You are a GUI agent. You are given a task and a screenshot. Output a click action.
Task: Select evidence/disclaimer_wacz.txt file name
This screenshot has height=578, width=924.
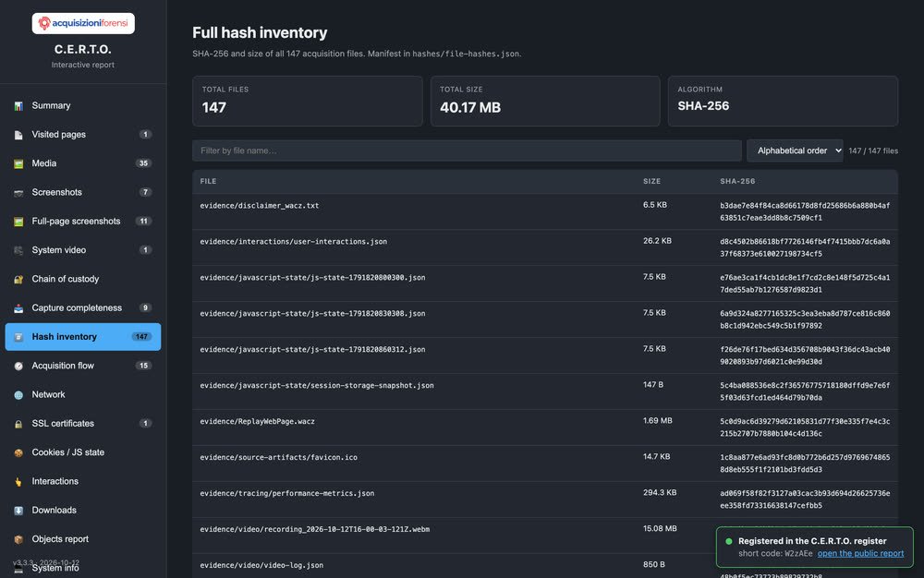click(x=260, y=205)
